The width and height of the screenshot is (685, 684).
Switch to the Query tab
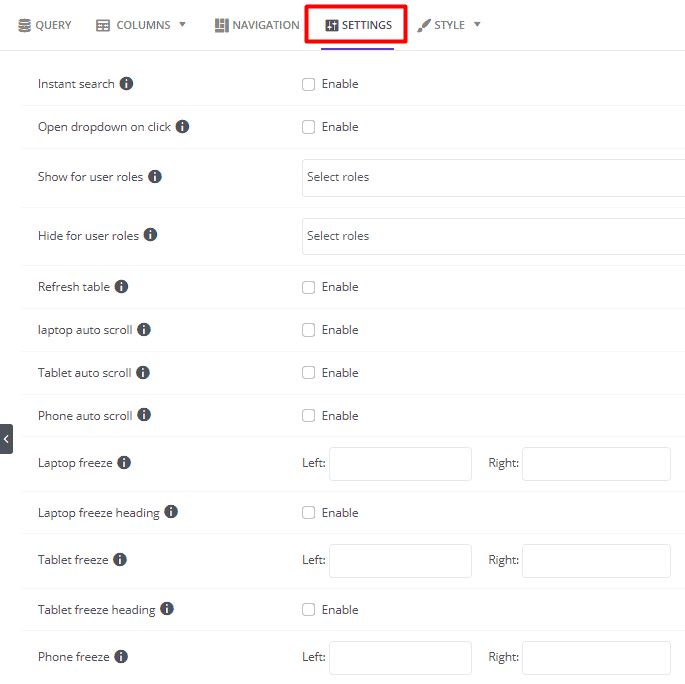45,25
